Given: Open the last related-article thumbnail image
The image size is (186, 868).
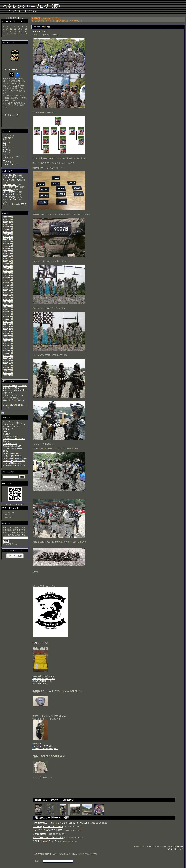Looking at the screenshot, I should click(99, 809).
